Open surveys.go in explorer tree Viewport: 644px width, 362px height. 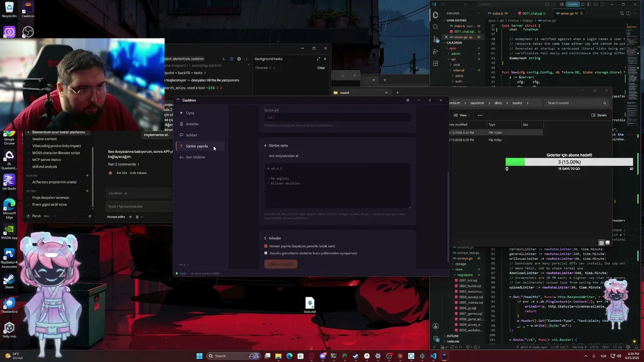[465, 258]
